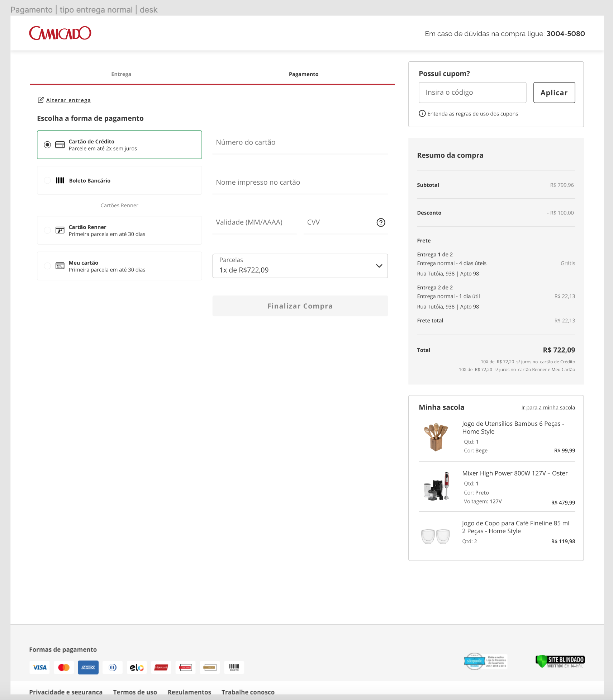This screenshot has width=613, height=700.
Task: Click the phone number 3004-5080
Action: coord(565,34)
